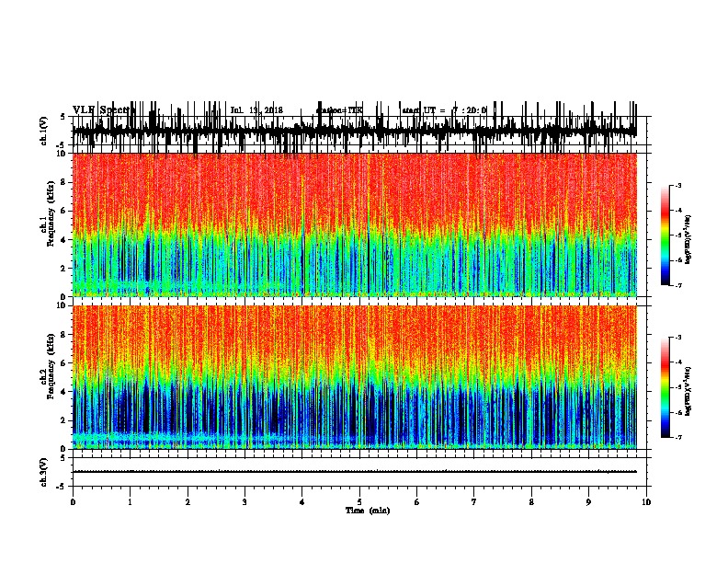
Task: Click the '-7' label on ch.2 colorbar
Action: [677, 438]
